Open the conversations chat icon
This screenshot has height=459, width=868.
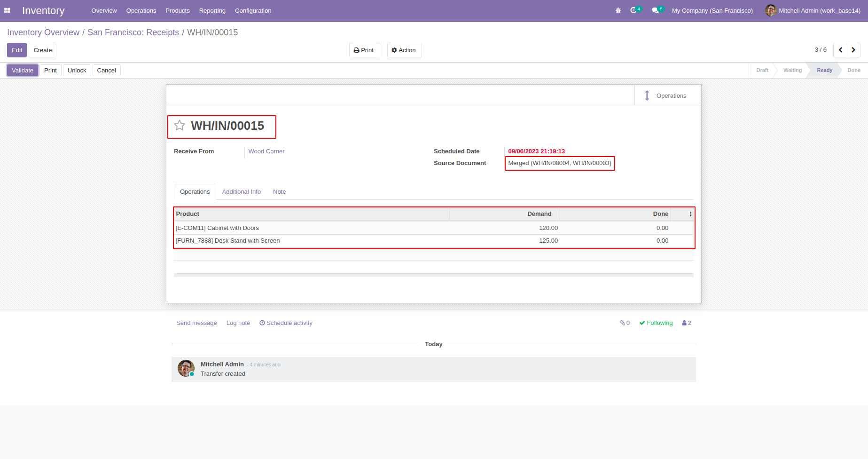point(655,10)
